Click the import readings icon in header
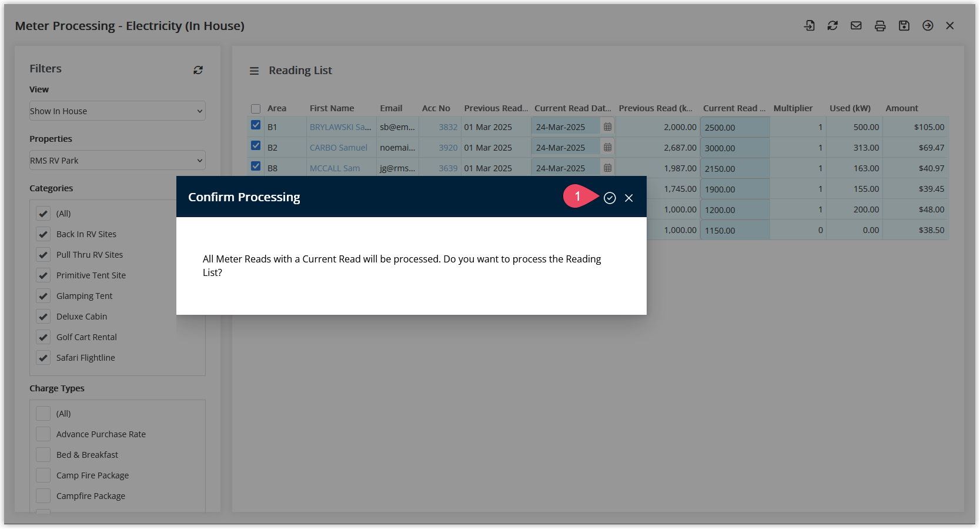 pyautogui.click(x=810, y=25)
